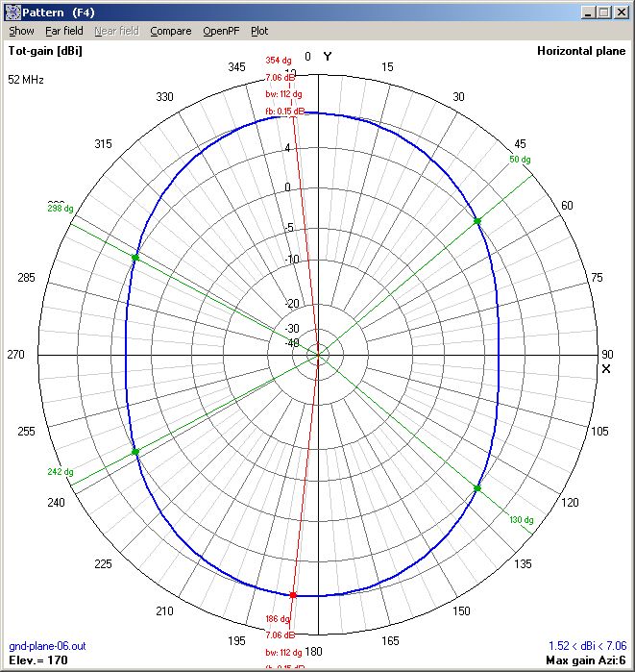Open the Far field menu
The image size is (635, 672).
(x=64, y=31)
